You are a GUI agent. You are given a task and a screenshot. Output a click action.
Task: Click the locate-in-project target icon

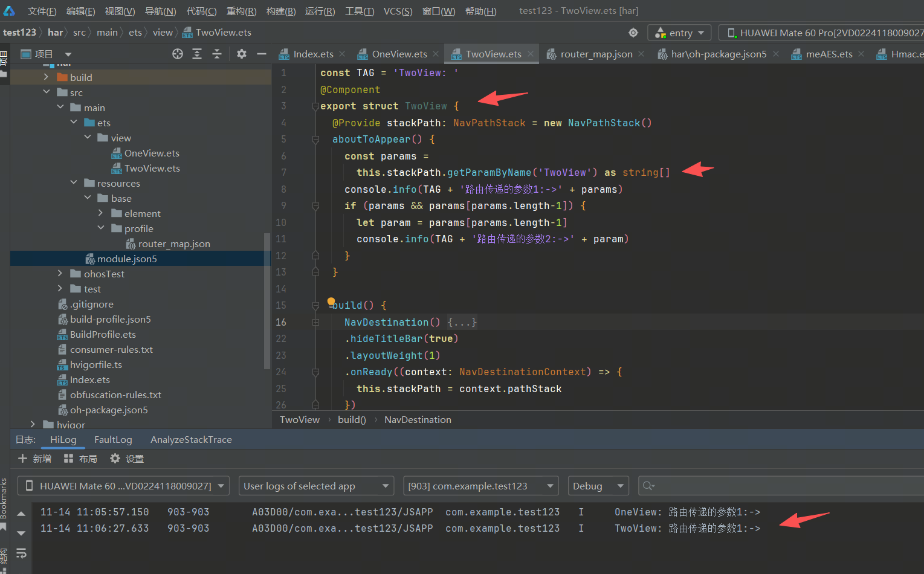(178, 54)
